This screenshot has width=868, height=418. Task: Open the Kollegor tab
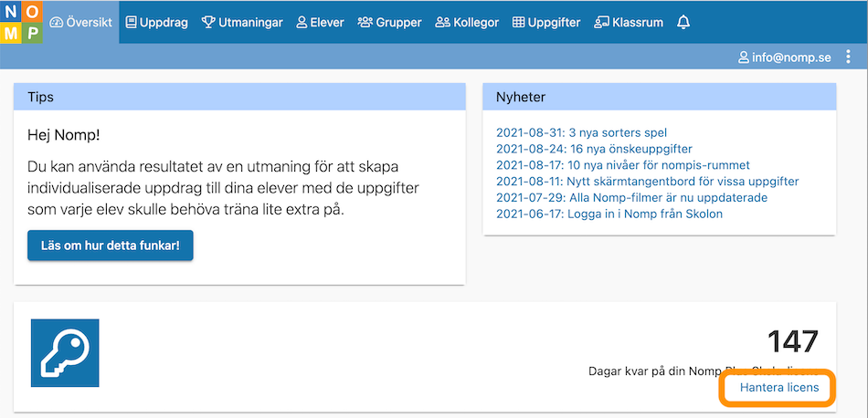(x=467, y=23)
